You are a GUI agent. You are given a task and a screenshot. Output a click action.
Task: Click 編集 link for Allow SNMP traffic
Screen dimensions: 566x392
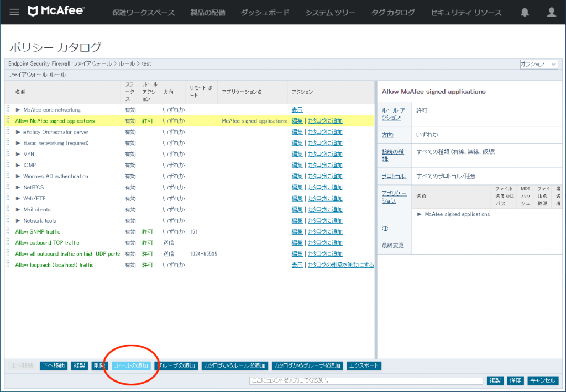[x=297, y=231]
